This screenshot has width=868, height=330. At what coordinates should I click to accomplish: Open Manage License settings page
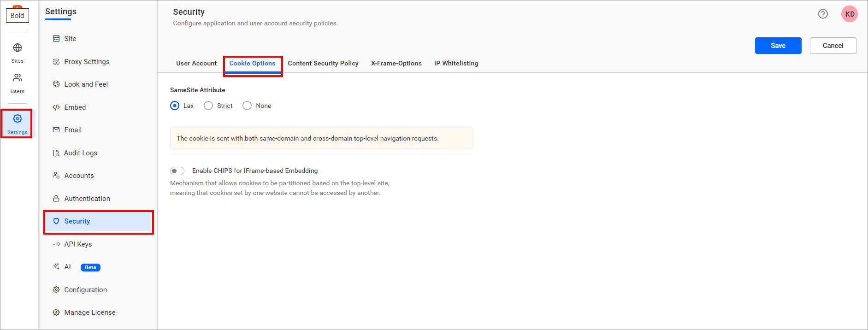pyautogui.click(x=90, y=312)
